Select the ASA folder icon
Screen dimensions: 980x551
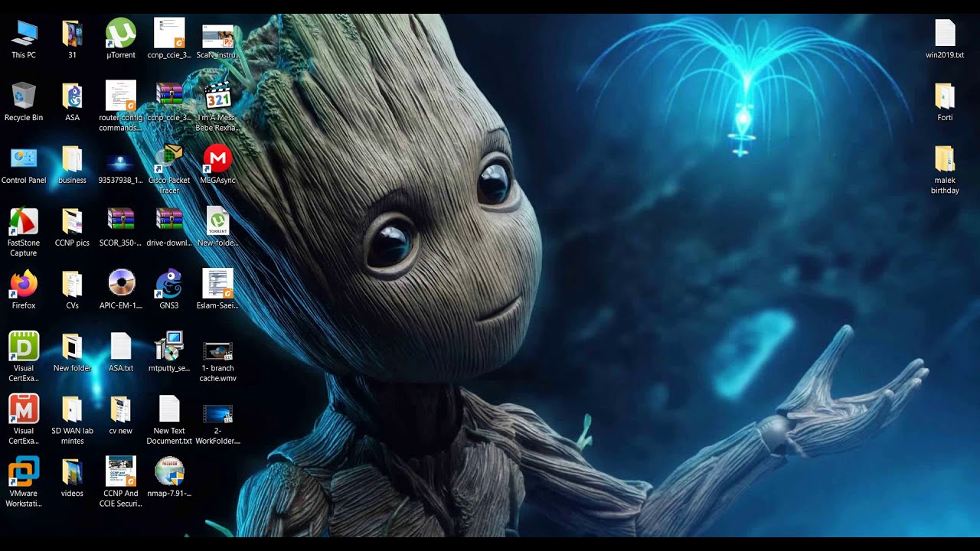72,96
